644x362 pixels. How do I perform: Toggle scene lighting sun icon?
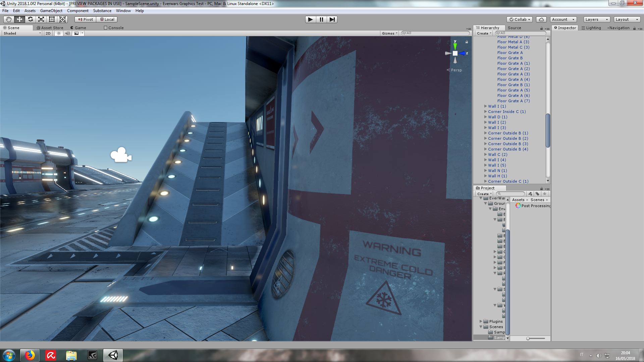point(59,33)
